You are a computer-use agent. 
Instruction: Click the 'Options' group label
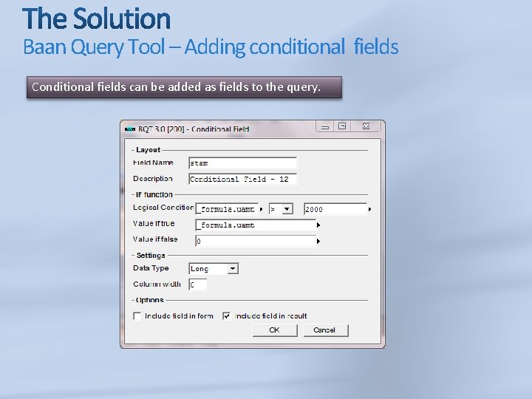click(149, 300)
